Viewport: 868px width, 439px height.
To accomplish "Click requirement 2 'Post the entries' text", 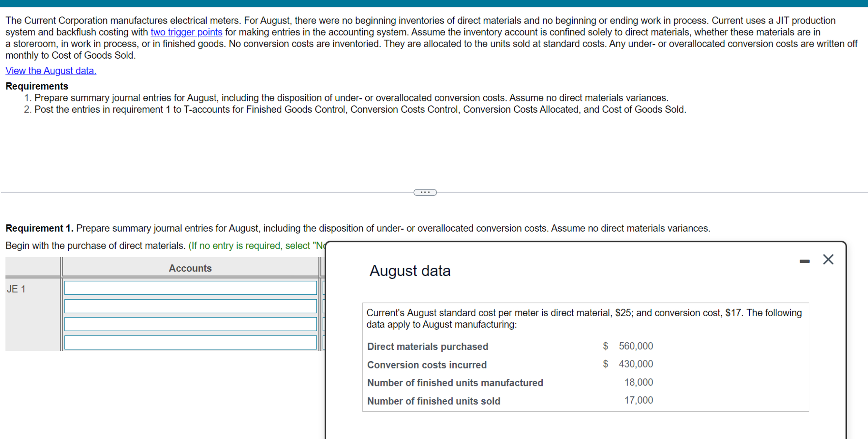I will pos(360,110).
